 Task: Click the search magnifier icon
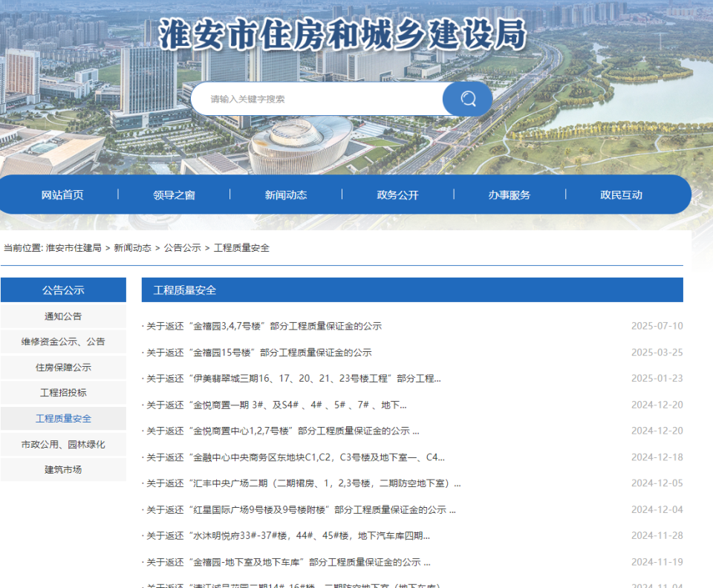pyautogui.click(x=467, y=98)
